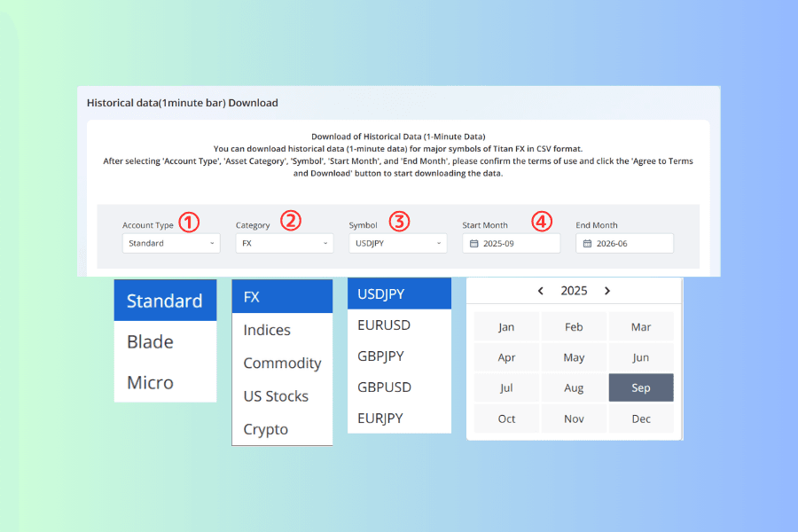
Task: Select Crypto in category list
Action: [283, 429]
